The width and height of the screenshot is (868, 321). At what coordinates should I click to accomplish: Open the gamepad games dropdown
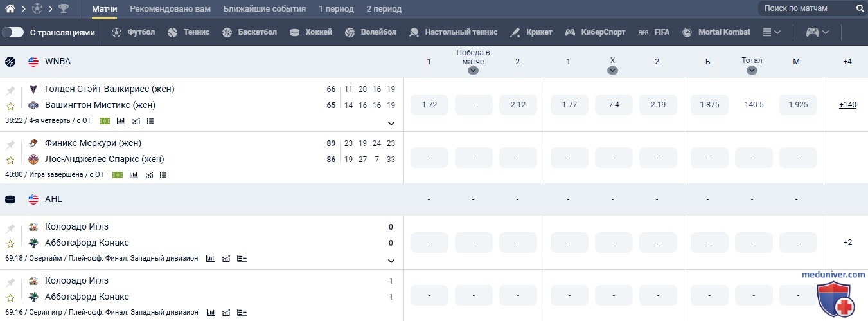click(818, 32)
